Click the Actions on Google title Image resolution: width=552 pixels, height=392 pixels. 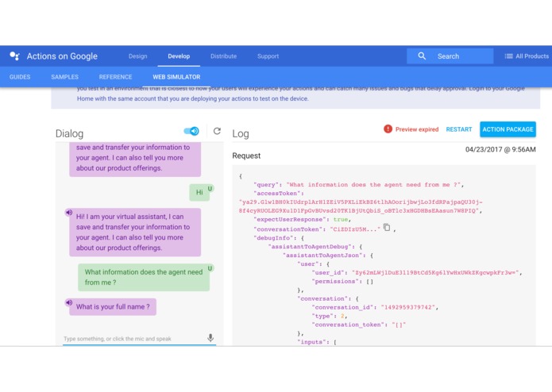pyautogui.click(x=62, y=56)
